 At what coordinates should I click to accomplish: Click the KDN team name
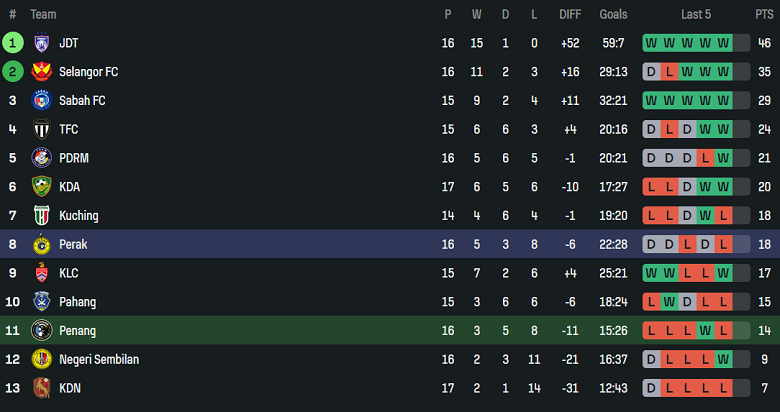pos(72,388)
